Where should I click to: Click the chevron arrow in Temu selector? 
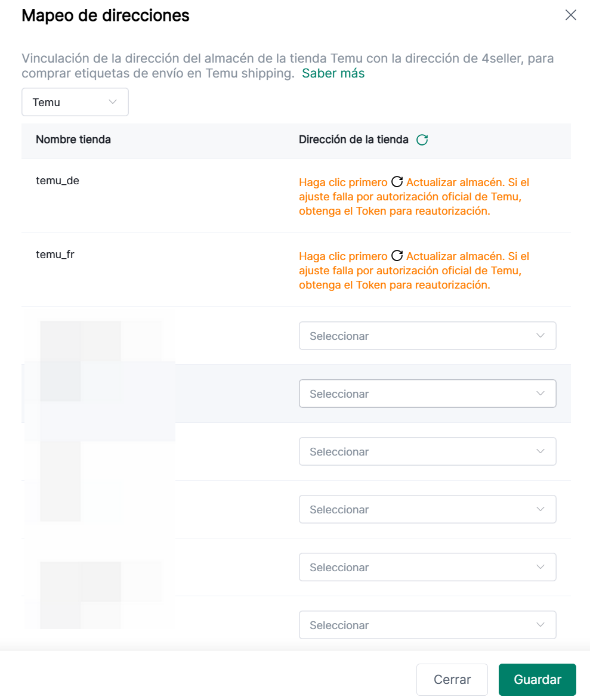113,102
